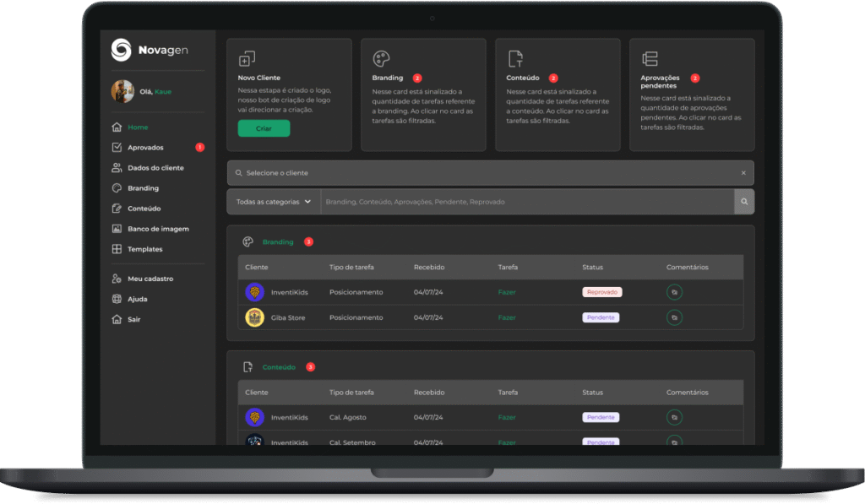Open comments for InventiKids Posicionamento row
The image size is (865, 504).
click(674, 292)
